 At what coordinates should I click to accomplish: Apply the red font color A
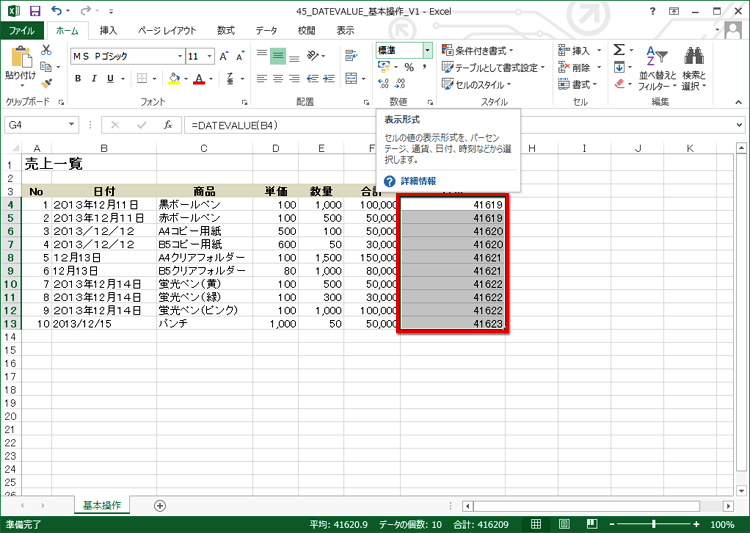click(x=199, y=78)
